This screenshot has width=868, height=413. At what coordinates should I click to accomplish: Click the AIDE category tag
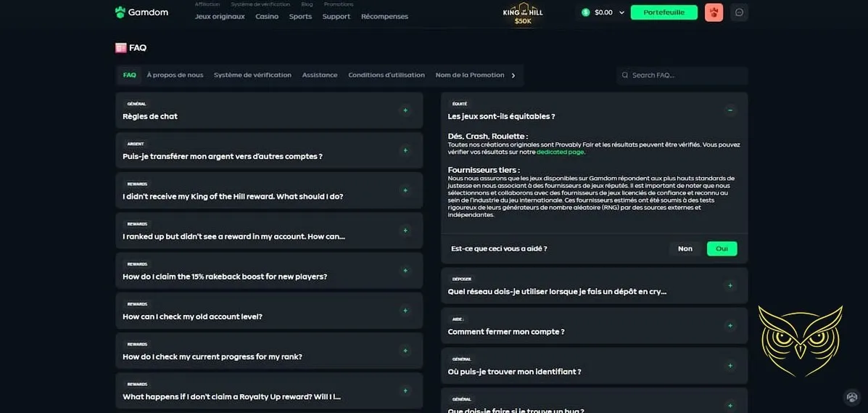pyautogui.click(x=458, y=319)
